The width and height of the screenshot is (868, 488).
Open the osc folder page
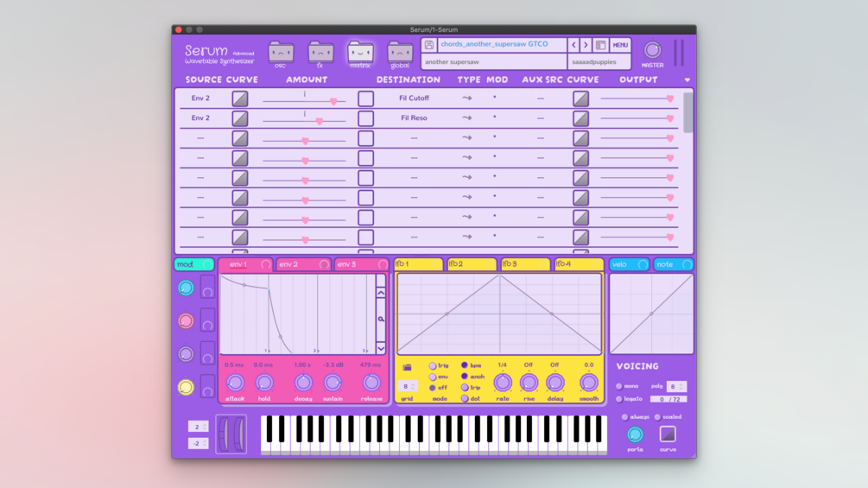[281, 54]
